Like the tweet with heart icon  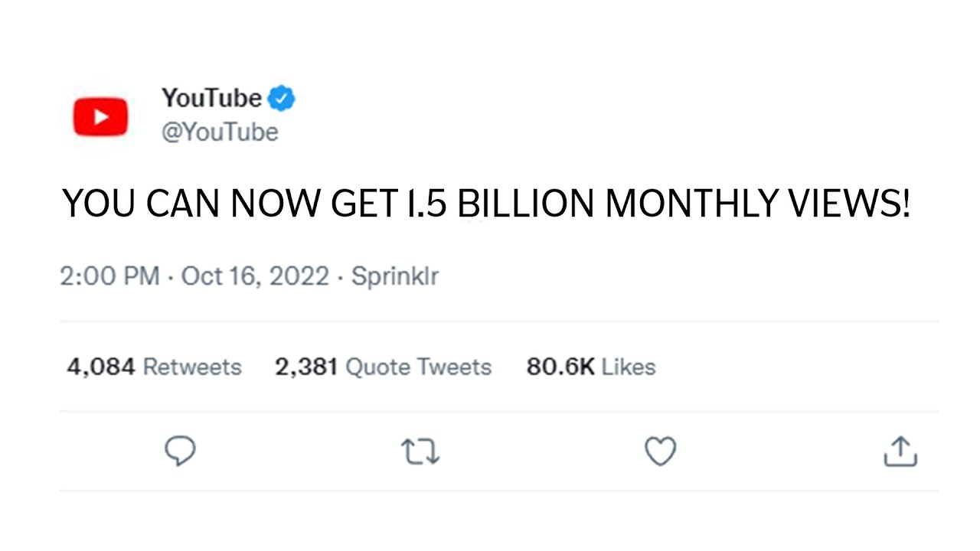coord(660,452)
